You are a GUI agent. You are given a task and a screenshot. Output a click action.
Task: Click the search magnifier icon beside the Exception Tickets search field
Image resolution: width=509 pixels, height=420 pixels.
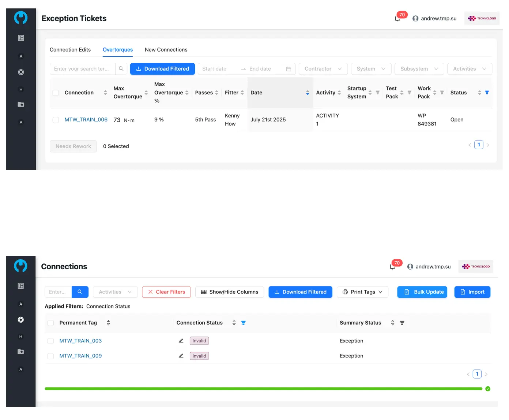(121, 69)
